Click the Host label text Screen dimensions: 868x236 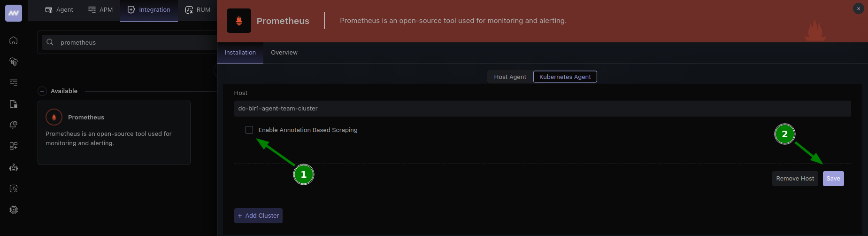point(241,93)
